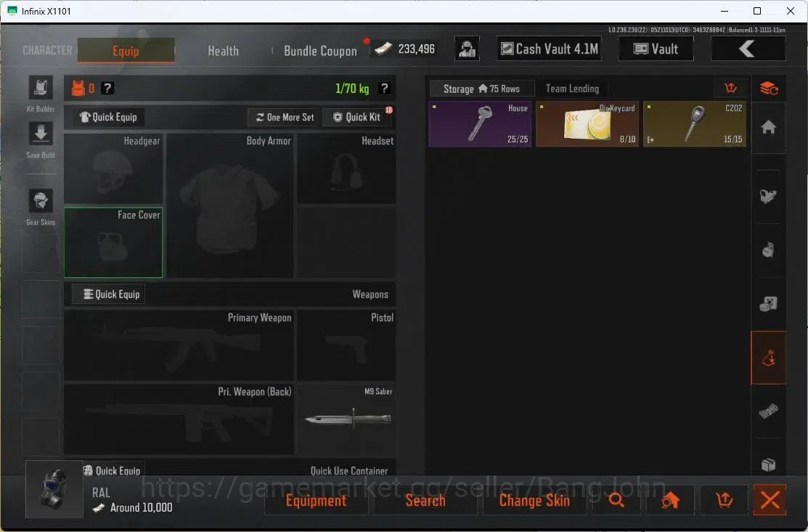Image resolution: width=808 pixels, height=532 pixels.
Task: Click Quick Equip in Weapons header
Action: click(x=109, y=294)
